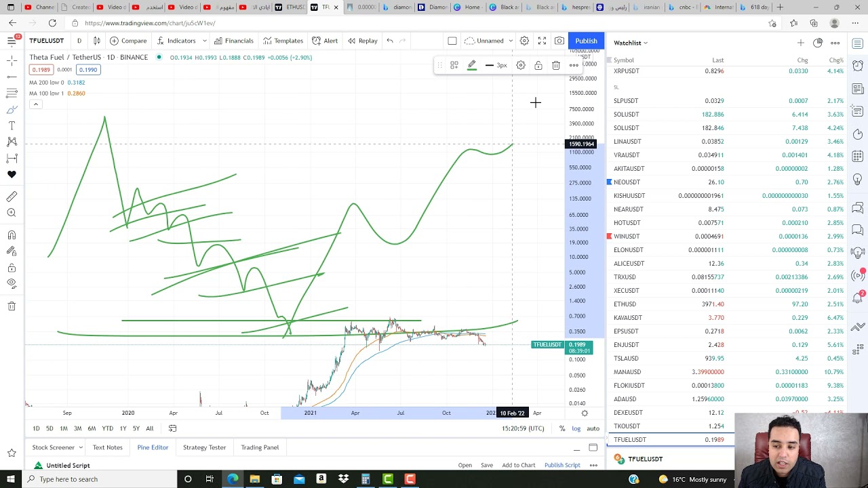Open the go-to-date calendar icon

[x=172, y=428]
